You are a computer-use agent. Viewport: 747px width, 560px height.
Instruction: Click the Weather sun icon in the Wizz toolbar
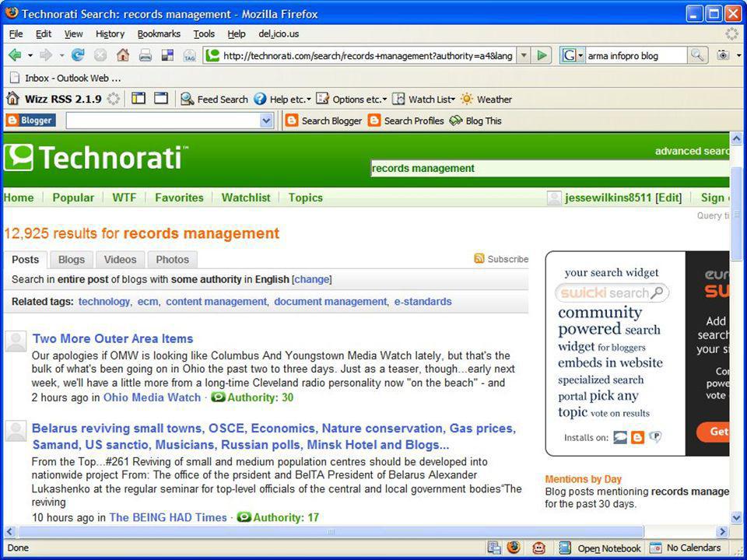[467, 99]
